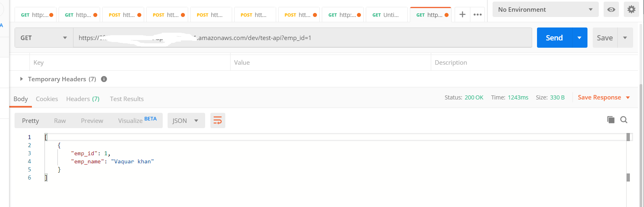The image size is (644, 207).
Task: Select the Preview view mode
Action: pos(92,120)
